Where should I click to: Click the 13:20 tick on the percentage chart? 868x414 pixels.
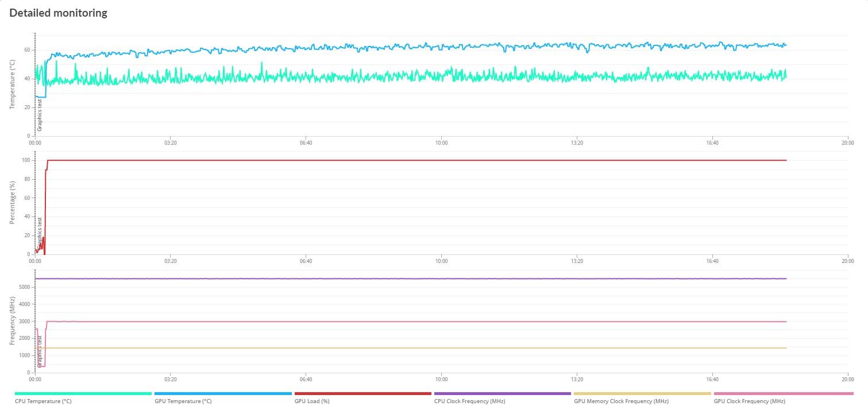pos(577,261)
